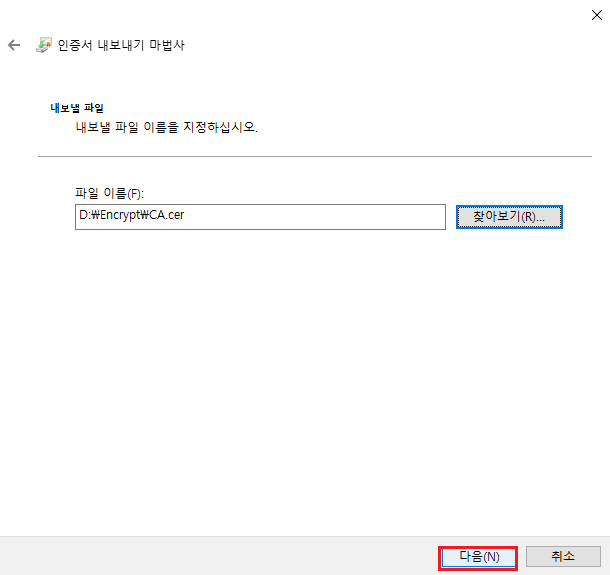Go back using the arrow icon
This screenshot has width=610, height=575.
[14, 45]
